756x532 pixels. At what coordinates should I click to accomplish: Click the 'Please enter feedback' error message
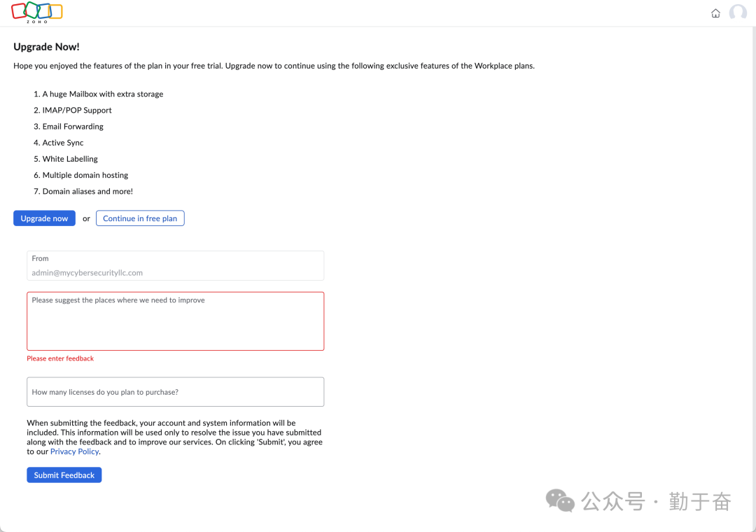pyautogui.click(x=60, y=358)
